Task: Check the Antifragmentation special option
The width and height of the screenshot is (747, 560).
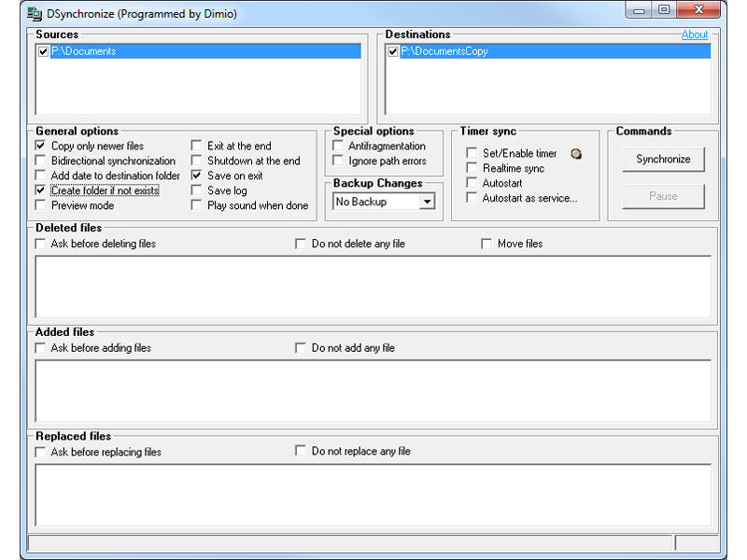Action: tap(338, 146)
